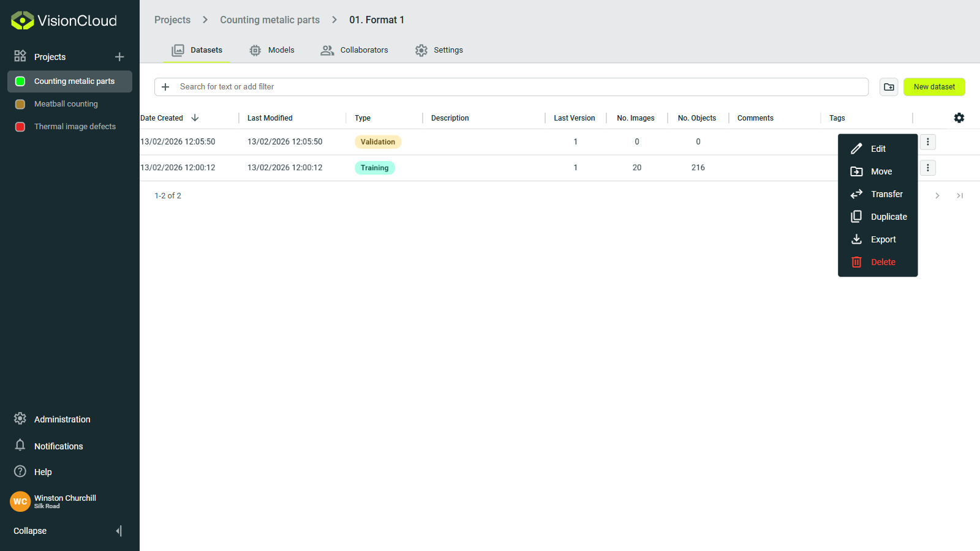
Task: Open the column settings gear above the table
Action: (959, 118)
